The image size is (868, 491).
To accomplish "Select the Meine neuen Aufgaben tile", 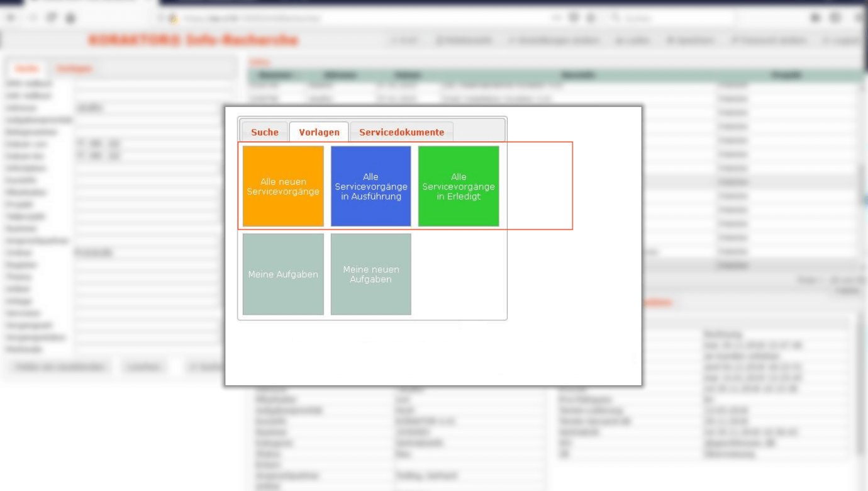I will tap(370, 274).
